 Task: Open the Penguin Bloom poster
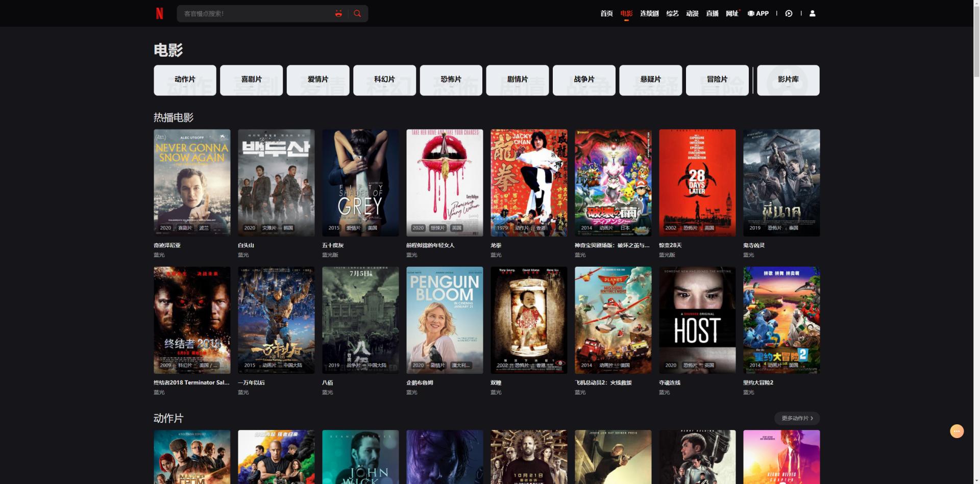click(445, 320)
